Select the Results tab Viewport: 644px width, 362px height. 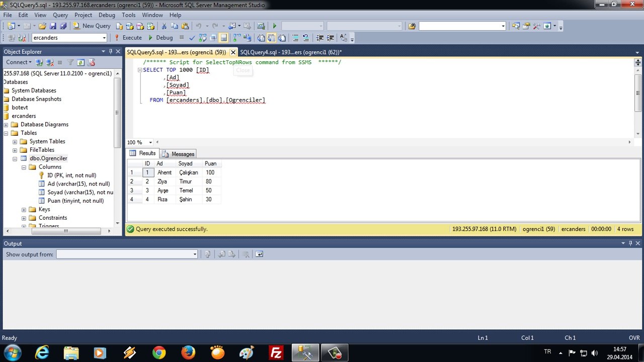(x=143, y=153)
